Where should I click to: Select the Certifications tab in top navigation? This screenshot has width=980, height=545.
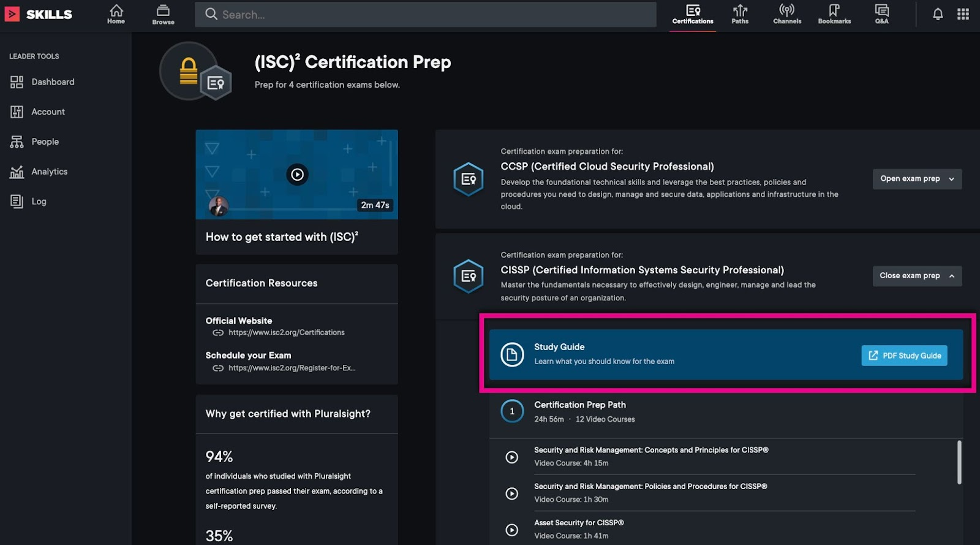click(692, 14)
